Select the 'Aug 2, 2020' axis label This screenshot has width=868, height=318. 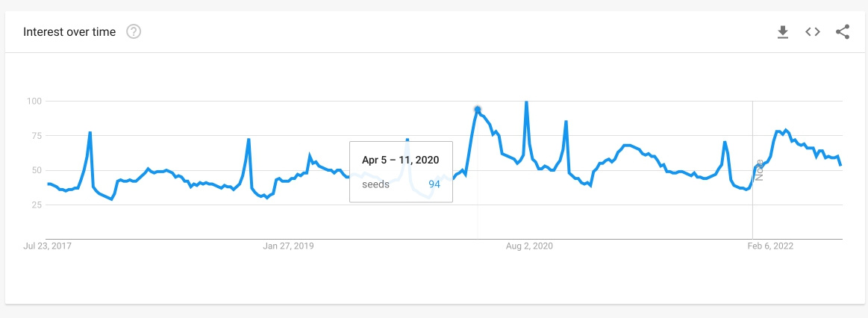point(528,246)
